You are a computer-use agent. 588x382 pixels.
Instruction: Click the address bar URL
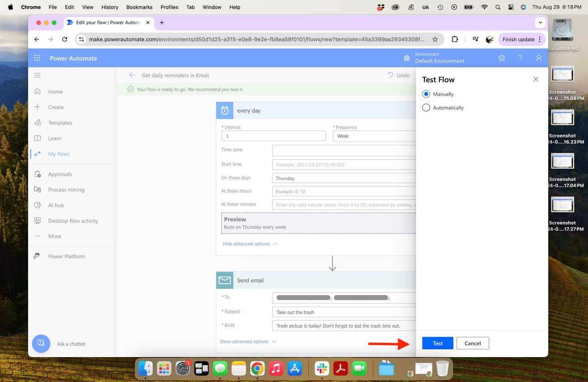point(256,39)
